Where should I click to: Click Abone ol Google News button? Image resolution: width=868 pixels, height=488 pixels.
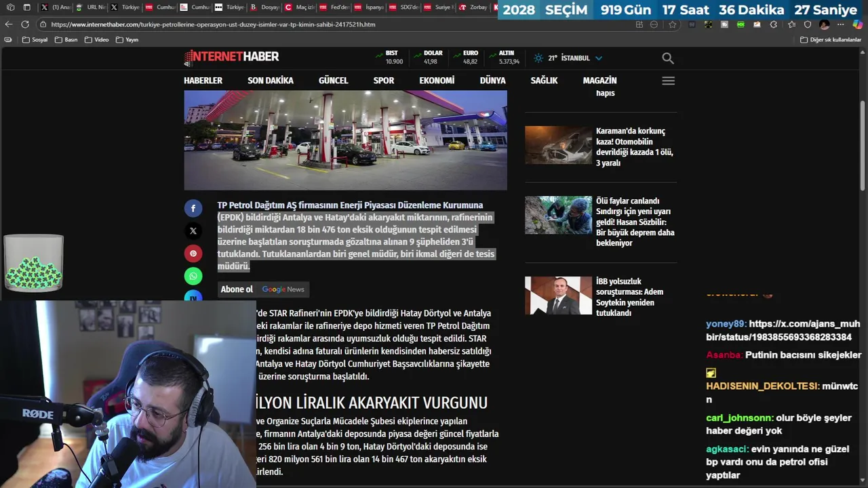[x=263, y=289]
